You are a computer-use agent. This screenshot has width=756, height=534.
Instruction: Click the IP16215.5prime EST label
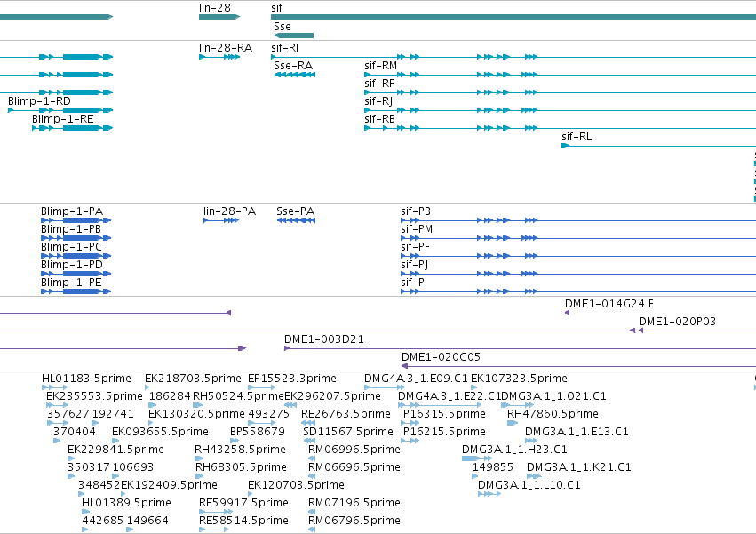442,431
